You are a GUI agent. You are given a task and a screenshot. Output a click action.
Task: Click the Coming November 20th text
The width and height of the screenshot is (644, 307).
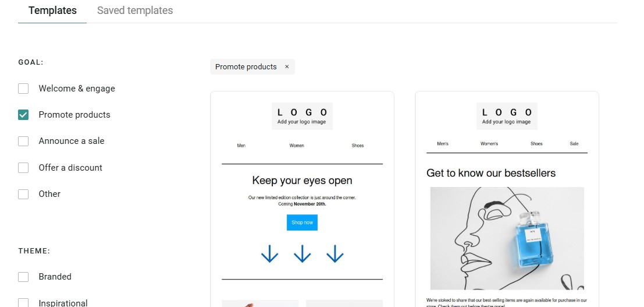(x=303, y=204)
